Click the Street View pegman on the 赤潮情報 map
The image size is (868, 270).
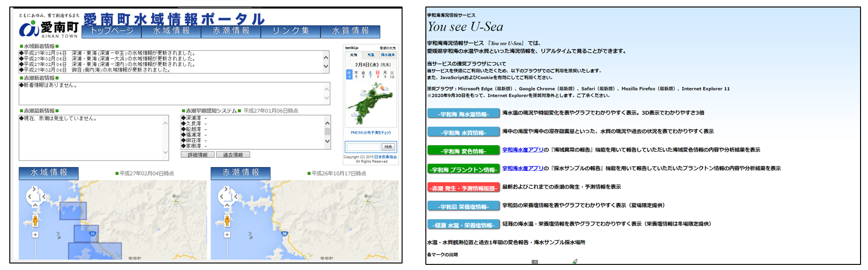227,220
